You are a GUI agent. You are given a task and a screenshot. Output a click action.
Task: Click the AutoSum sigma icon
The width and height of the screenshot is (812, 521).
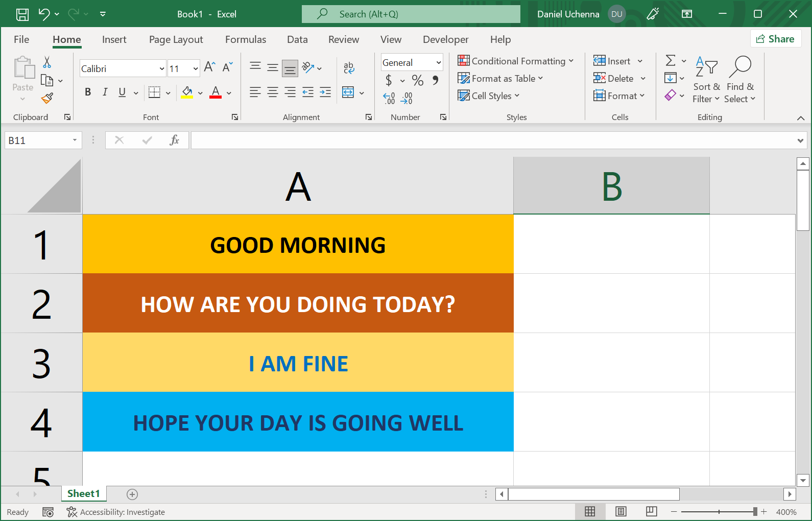click(x=671, y=61)
